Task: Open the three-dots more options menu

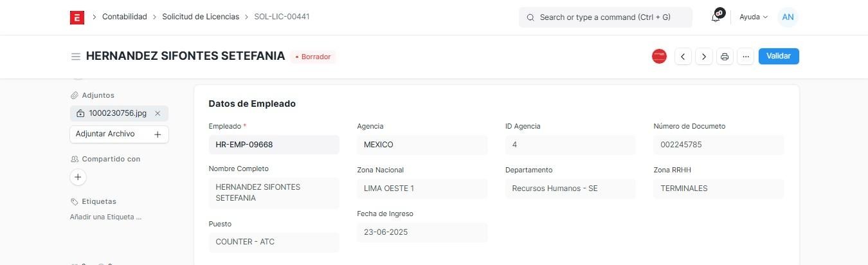Action: (x=745, y=57)
